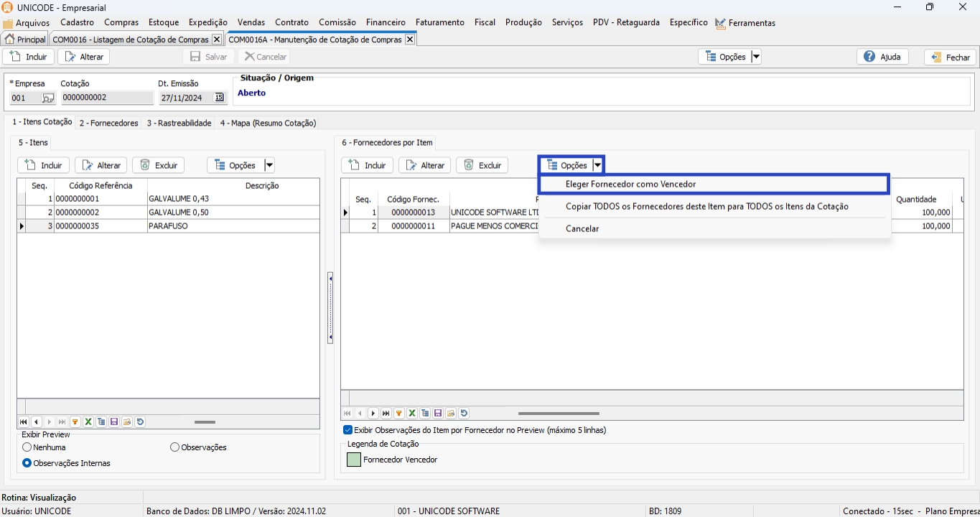
Task: Click the filter funnel icon in Fornecedores grid
Action: [399, 414]
